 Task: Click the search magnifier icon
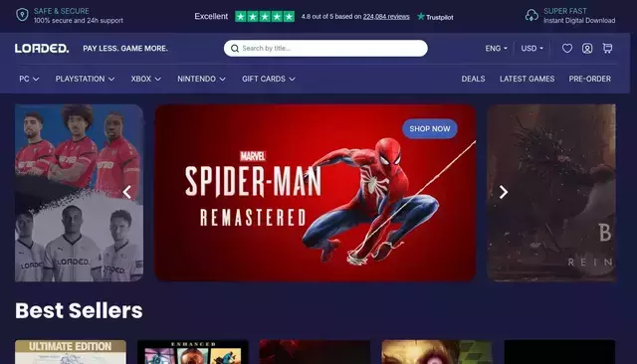pos(235,49)
